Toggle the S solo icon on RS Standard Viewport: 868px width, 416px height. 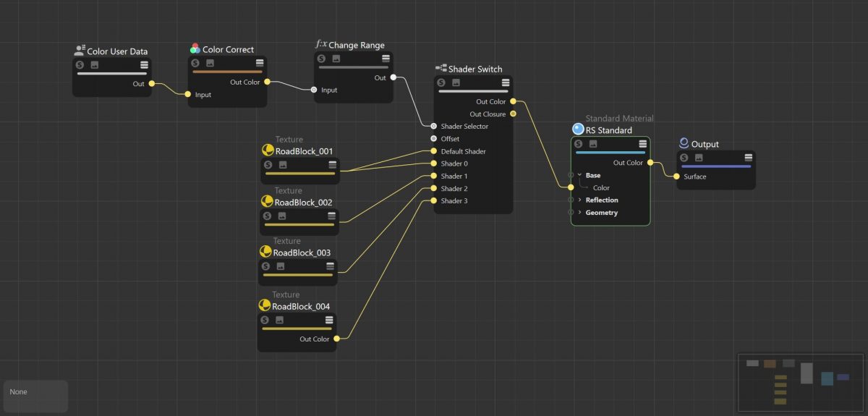click(x=578, y=144)
